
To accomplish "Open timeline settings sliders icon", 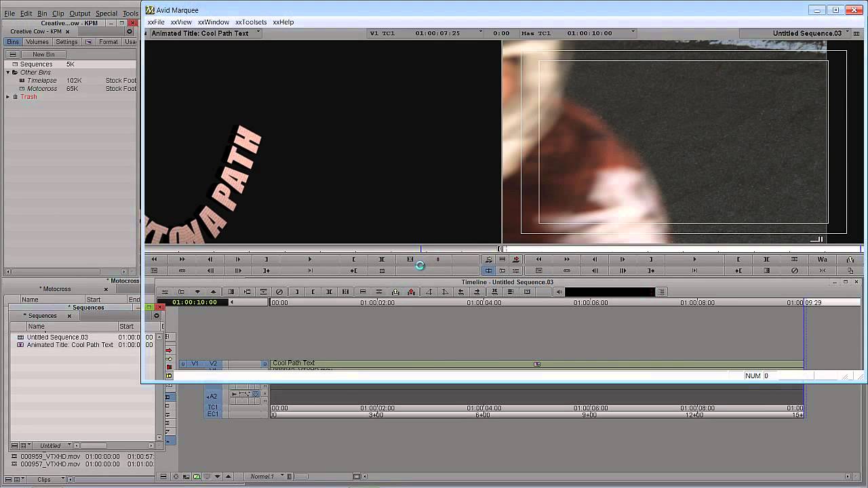I will coord(165,292).
